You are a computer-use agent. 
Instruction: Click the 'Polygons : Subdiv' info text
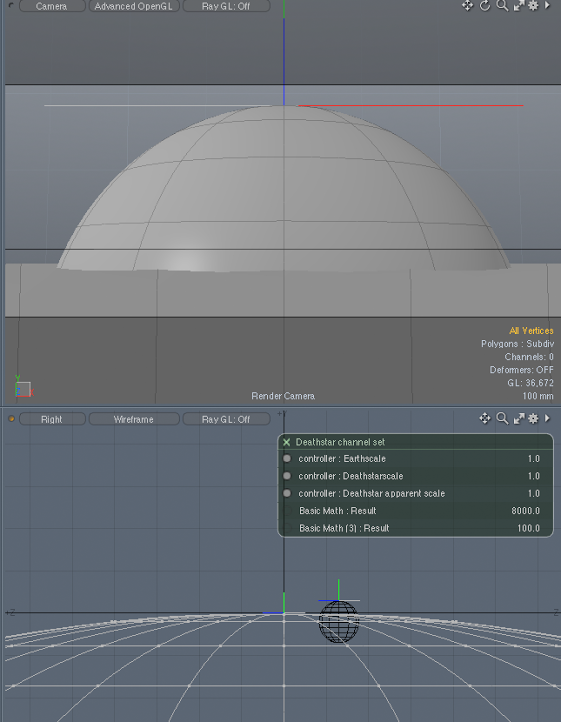(517, 344)
